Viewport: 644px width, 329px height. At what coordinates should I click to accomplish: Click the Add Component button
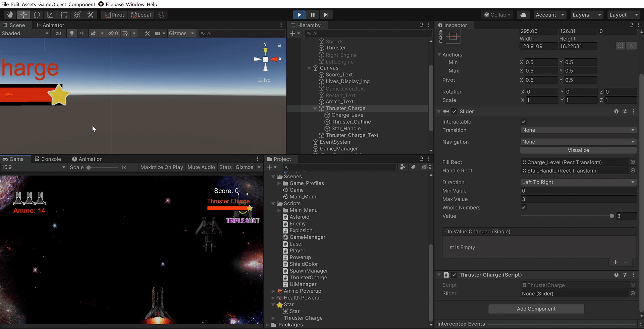coord(536,309)
